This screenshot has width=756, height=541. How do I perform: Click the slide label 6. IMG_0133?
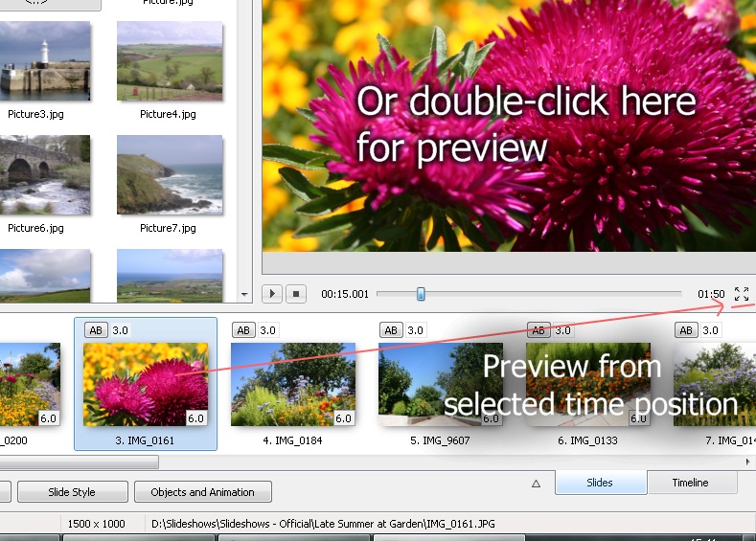(587, 440)
